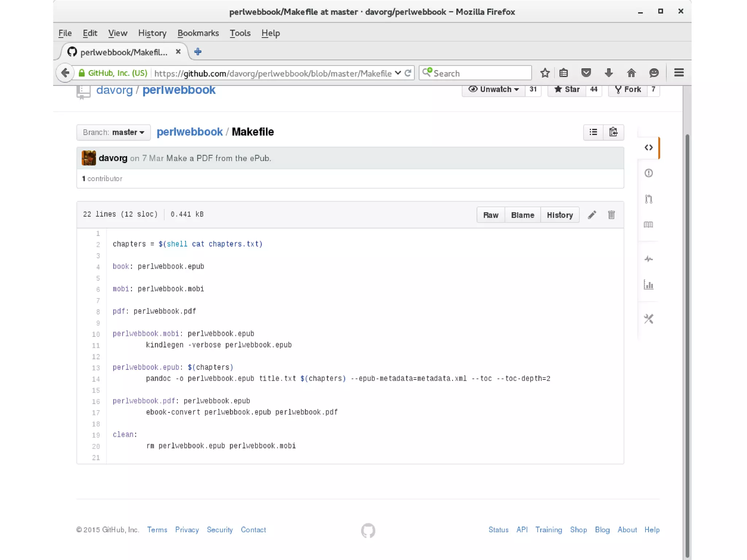
Task: Click the Firefox Pocket save icon
Action: coord(586,73)
